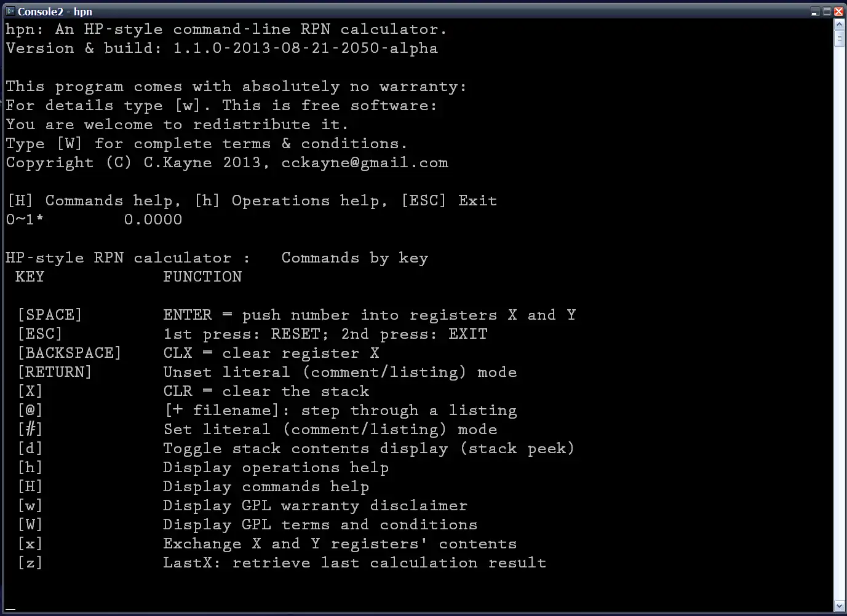
Task: Maximize the Console2 window
Action: click(x=827, y=12)
